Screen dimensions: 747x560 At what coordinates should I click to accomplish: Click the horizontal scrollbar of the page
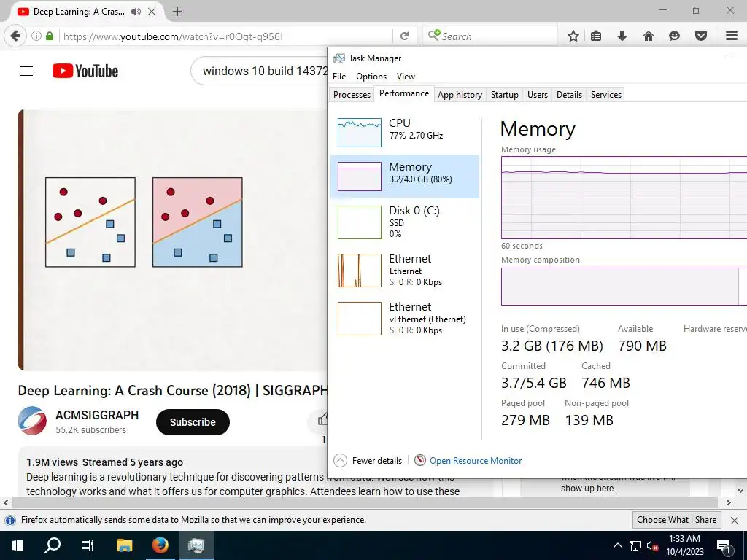[365, 503]
